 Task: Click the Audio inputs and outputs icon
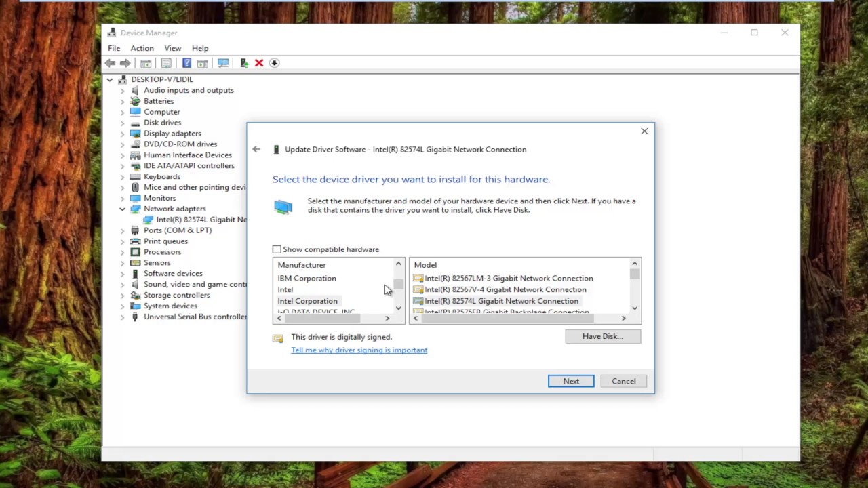[x=136, y=90]
